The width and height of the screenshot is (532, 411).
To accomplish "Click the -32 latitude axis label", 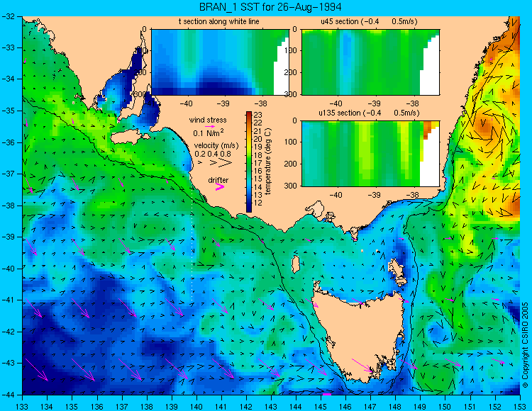I will click(8, 16).
